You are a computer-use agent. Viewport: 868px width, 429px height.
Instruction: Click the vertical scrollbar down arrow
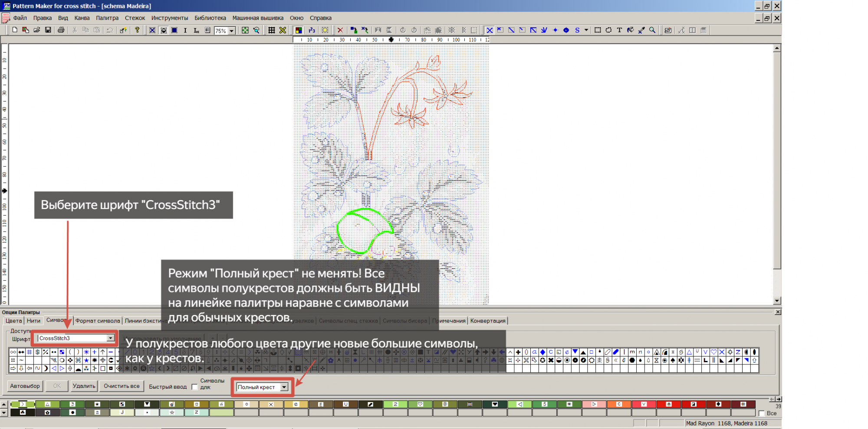[x=777, y=301]
